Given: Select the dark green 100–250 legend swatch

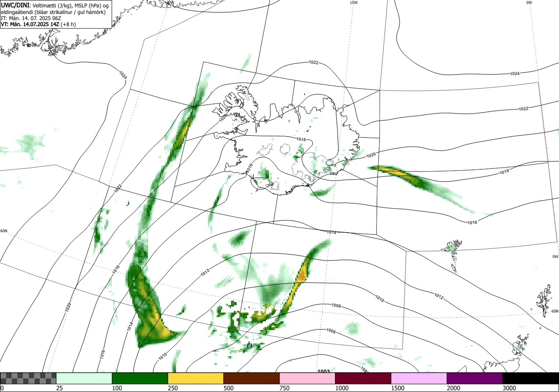Looking at the screenshot, I should (x=140, y=378).
